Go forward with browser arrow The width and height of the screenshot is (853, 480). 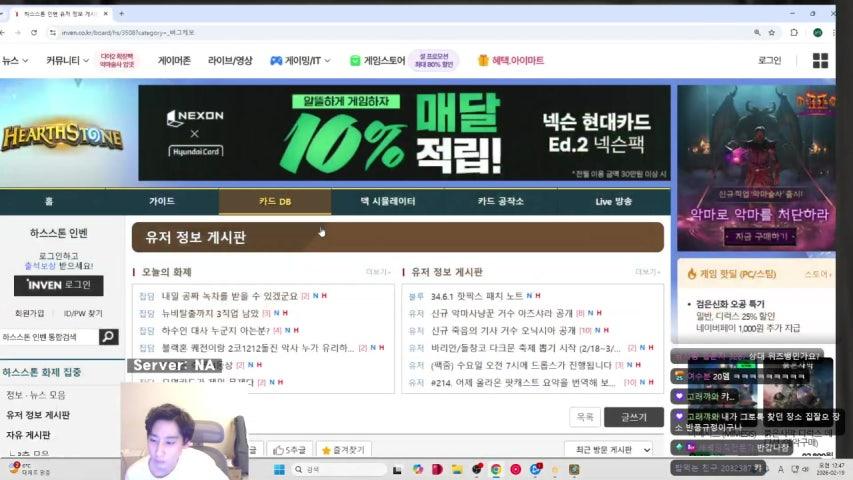[18, 33]
